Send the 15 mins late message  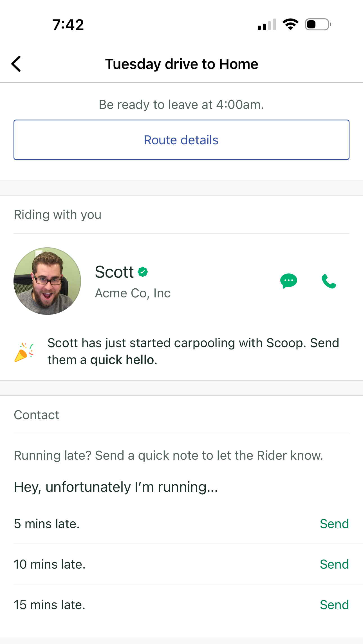click(334, 605)
